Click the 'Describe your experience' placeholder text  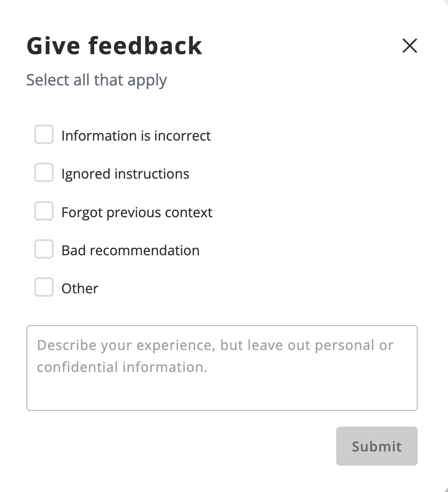(215, 346)
